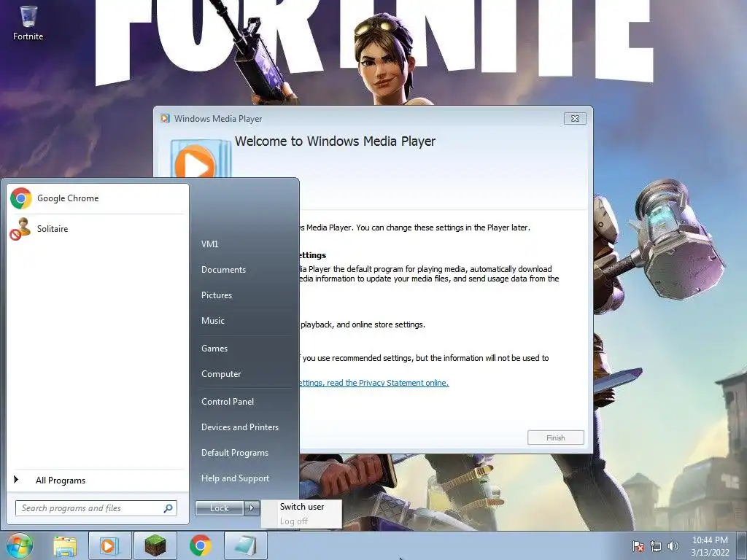The image size is (747, 560).
Task: Open Computer from Start menu
Action: (x=221, y=374)
